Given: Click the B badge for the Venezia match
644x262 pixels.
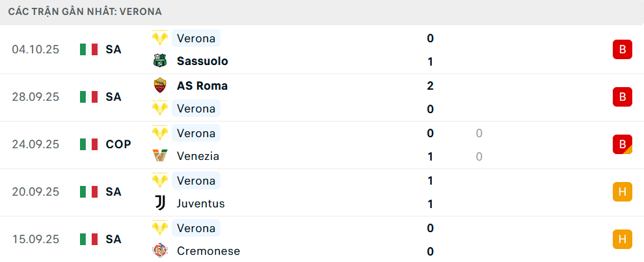Looking at the screenshot, I should pos(622,144).
